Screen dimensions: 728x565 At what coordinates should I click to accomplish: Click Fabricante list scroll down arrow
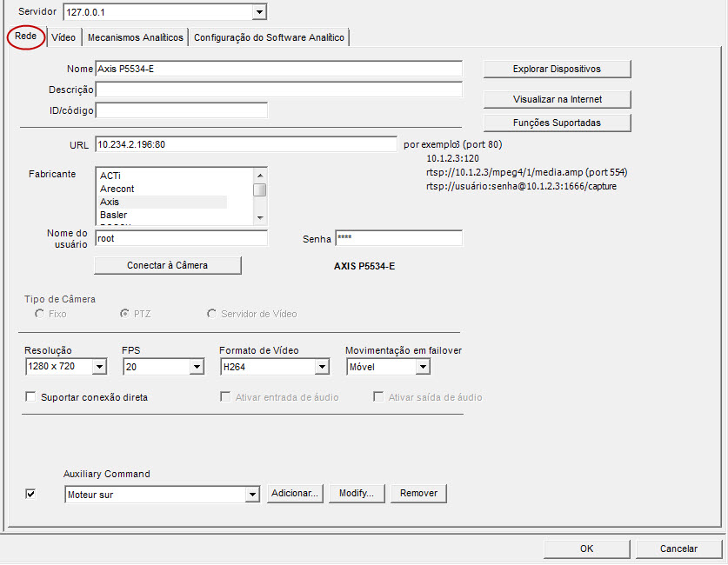point(260,217)
